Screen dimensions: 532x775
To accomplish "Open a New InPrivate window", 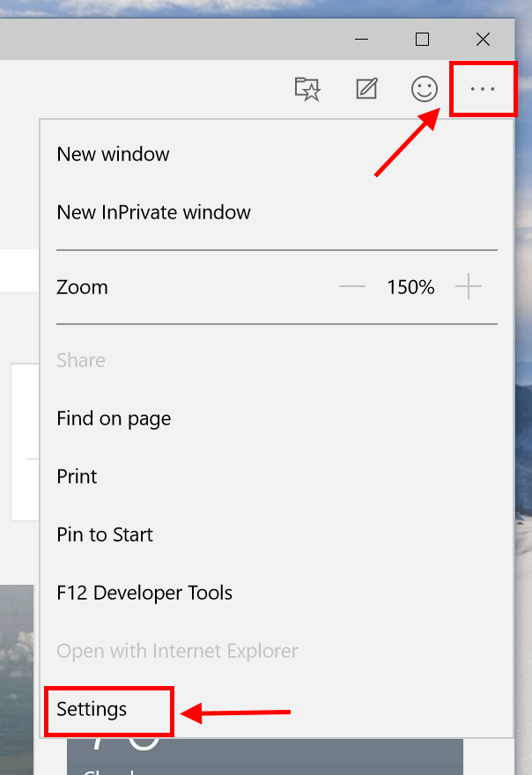I will click(x=153, y=212).
